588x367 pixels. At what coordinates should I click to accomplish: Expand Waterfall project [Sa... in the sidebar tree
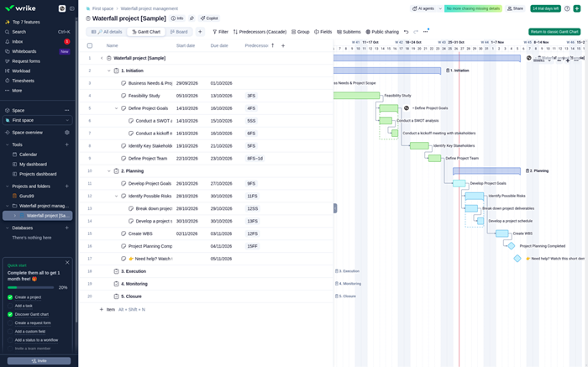[x=14, y=216]
